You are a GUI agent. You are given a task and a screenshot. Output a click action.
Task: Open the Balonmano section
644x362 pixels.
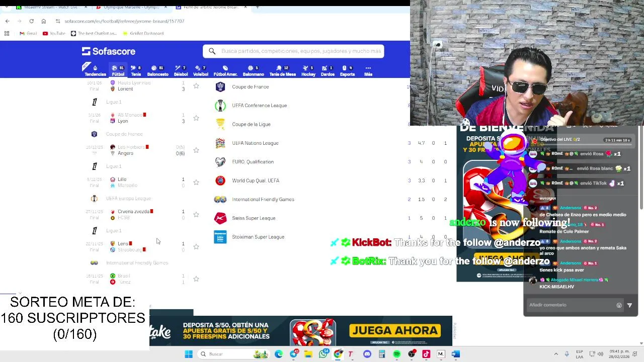(253, 71)
